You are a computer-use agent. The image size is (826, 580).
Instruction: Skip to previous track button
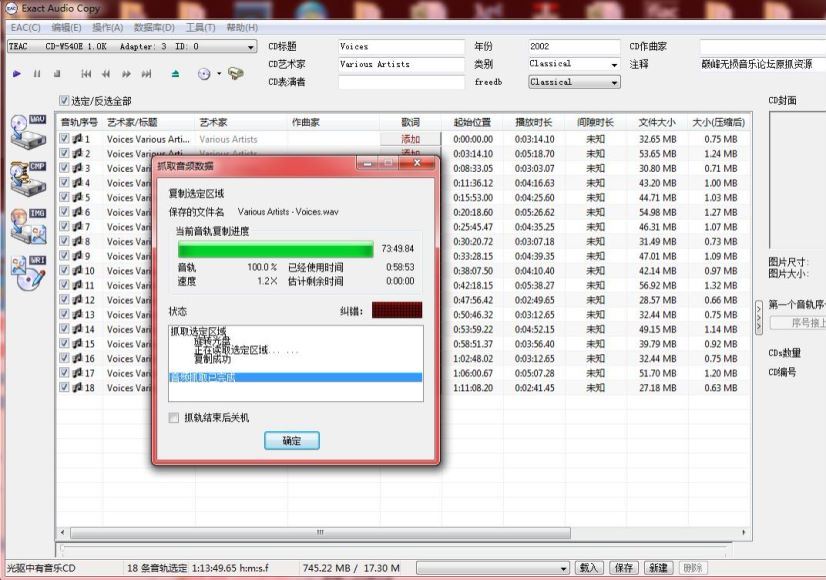(x=86, y=74)
